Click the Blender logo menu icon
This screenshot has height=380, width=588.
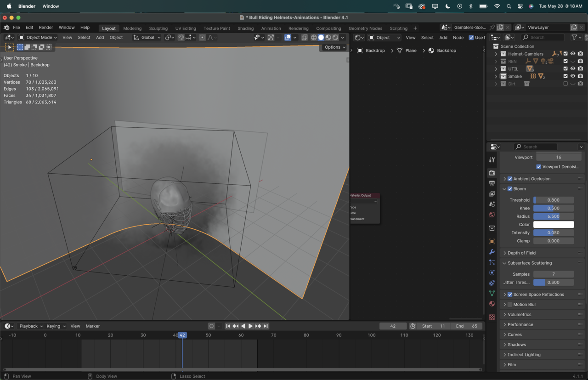point(6,28)
